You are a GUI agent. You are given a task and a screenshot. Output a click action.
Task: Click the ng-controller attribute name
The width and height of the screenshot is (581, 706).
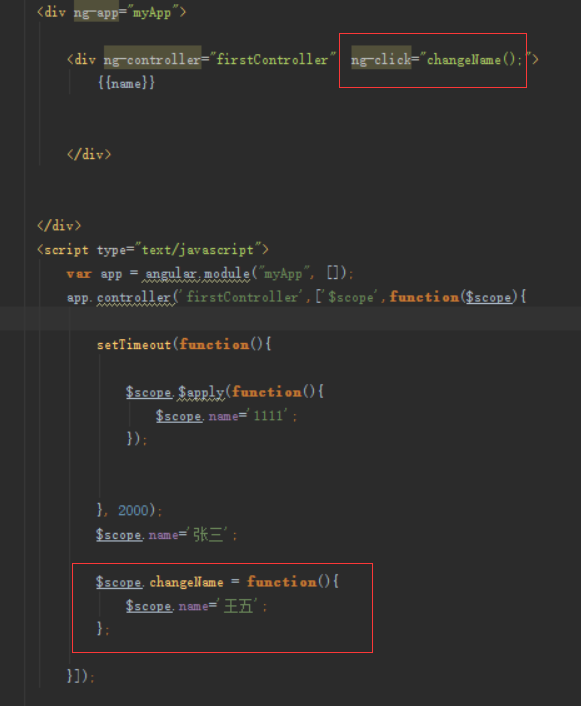pyautogui.click(x=152, y=59)
